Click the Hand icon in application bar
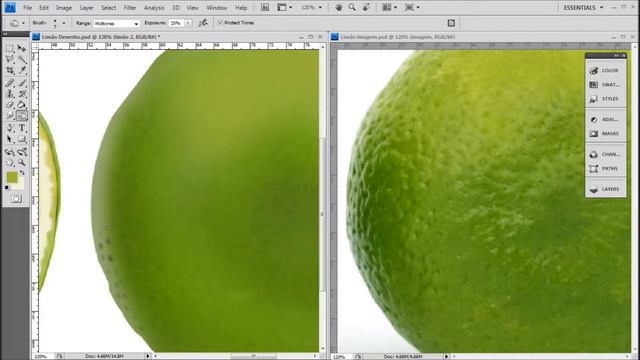 [338, 7]
